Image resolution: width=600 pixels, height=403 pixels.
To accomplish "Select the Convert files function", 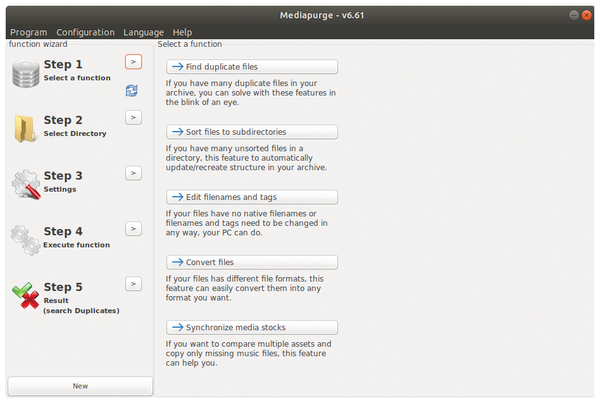I will click(252, 262).
